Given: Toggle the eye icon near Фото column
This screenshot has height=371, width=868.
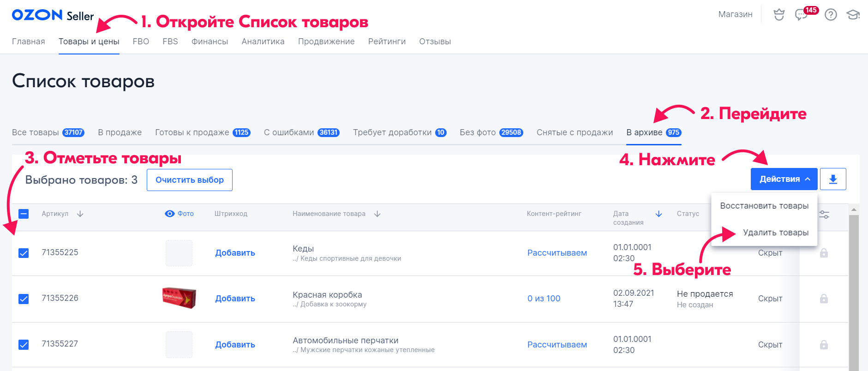Looking at the screenshot, I should 170,214.
